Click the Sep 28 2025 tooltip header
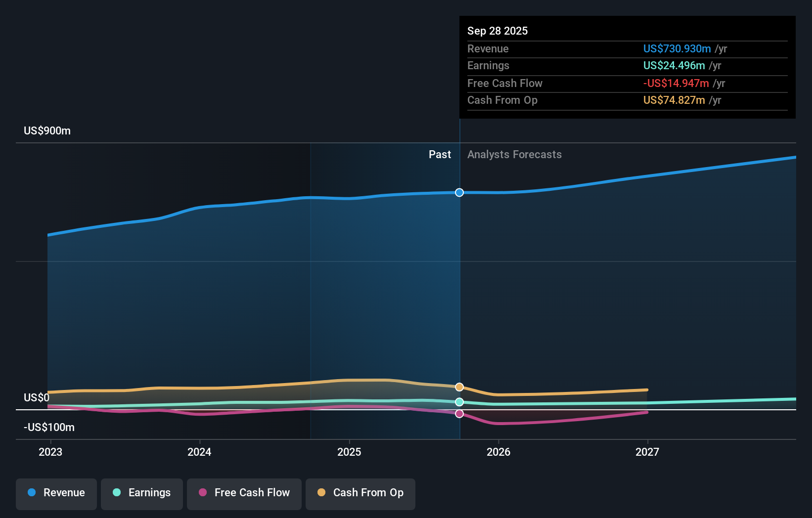812x518 pixels. tap(497, 31)
